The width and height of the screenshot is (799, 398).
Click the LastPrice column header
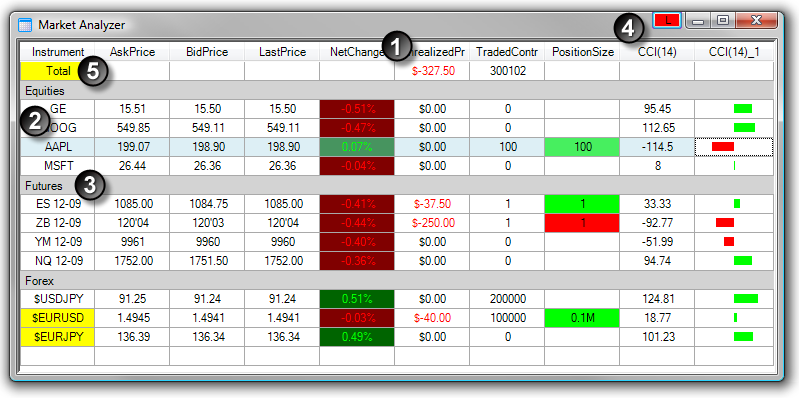click(282, 52)
